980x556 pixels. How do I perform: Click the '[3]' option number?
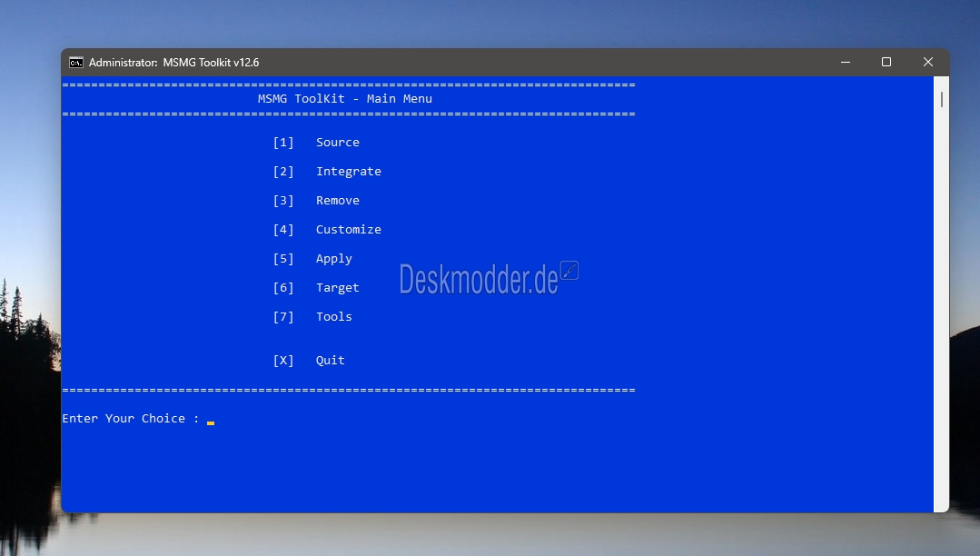283,201
